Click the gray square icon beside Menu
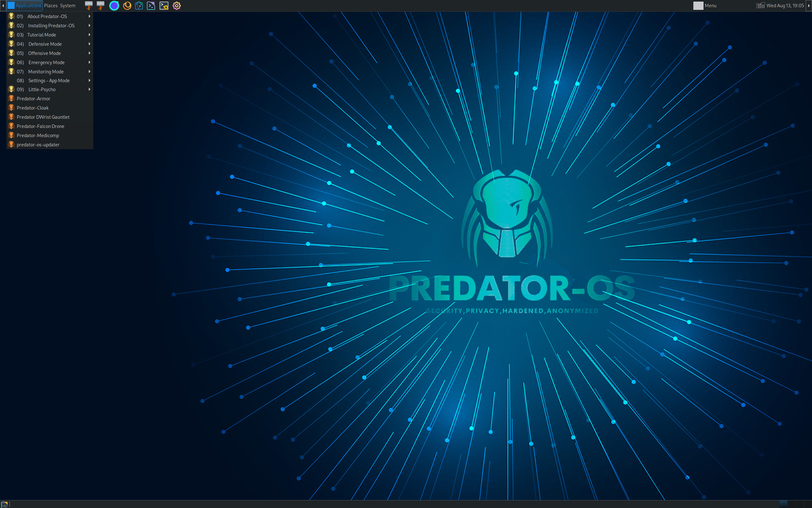812x508 pixels. click(x=698, y=6)
